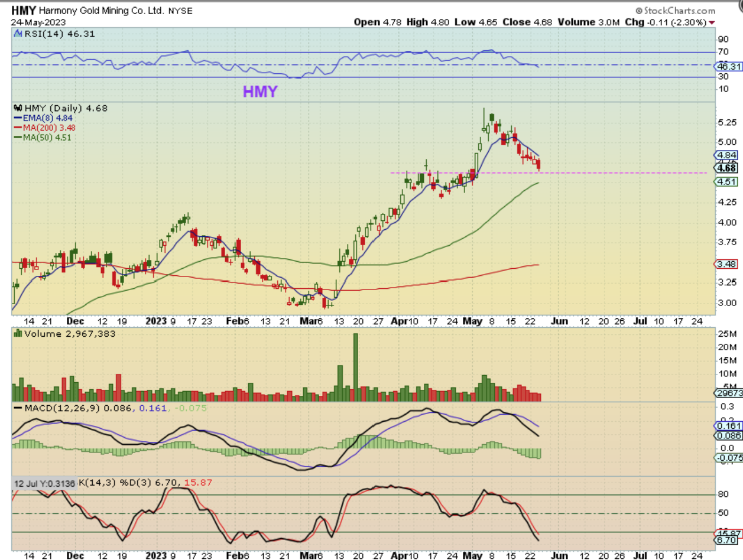This screenshot has width=743, height=560.
Task: Click the red down arrow beside the change percentage
Action: pyautogui.click(x=711, y=22)
